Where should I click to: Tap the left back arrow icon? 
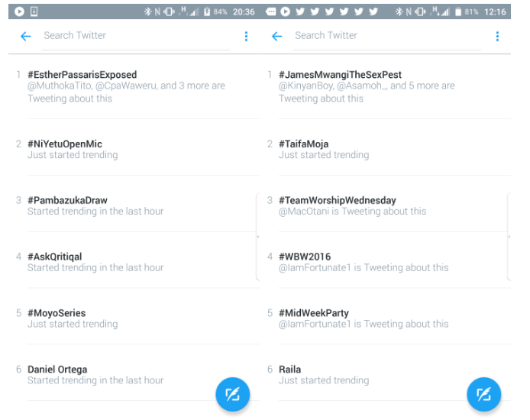(26, 36)
